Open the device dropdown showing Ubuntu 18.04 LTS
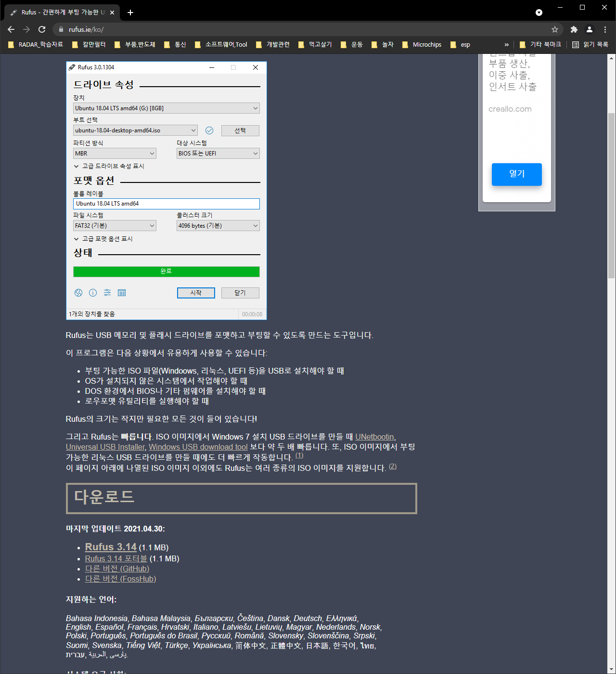 (x=167, y=108)
